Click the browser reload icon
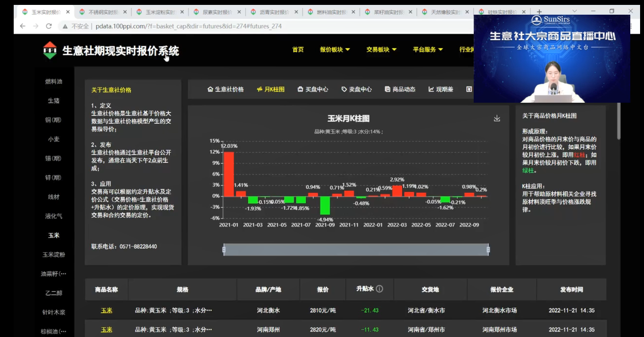Viewport: 644px width, 337px height. [48, 26]
